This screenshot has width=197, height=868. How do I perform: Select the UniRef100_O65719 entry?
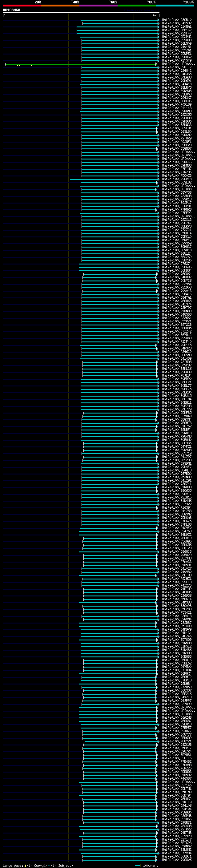176,454
